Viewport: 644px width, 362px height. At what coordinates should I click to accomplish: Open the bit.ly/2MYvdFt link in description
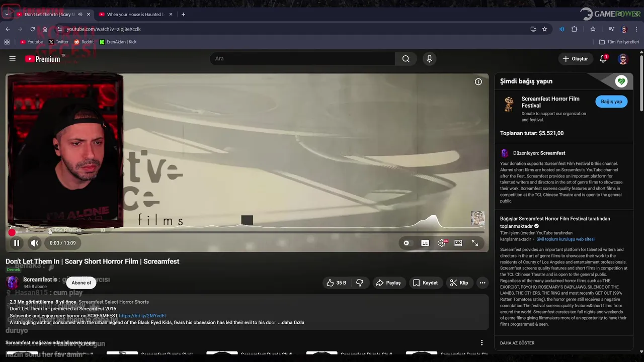pyautogui.click(x=142, y=316)
